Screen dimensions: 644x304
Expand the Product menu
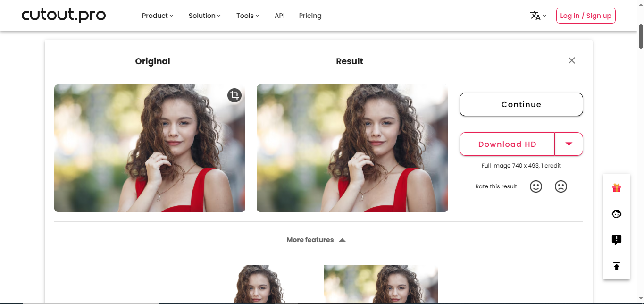pos(157,15)
